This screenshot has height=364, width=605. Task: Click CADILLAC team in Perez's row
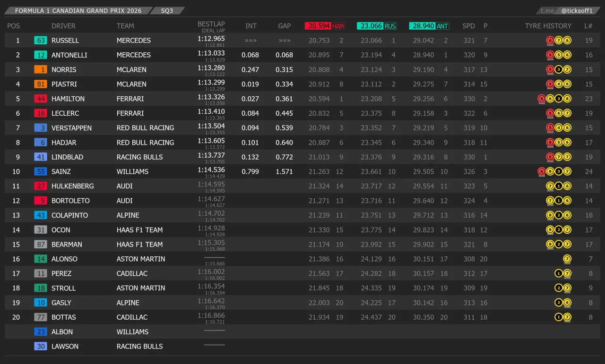[x=132, y=274]
